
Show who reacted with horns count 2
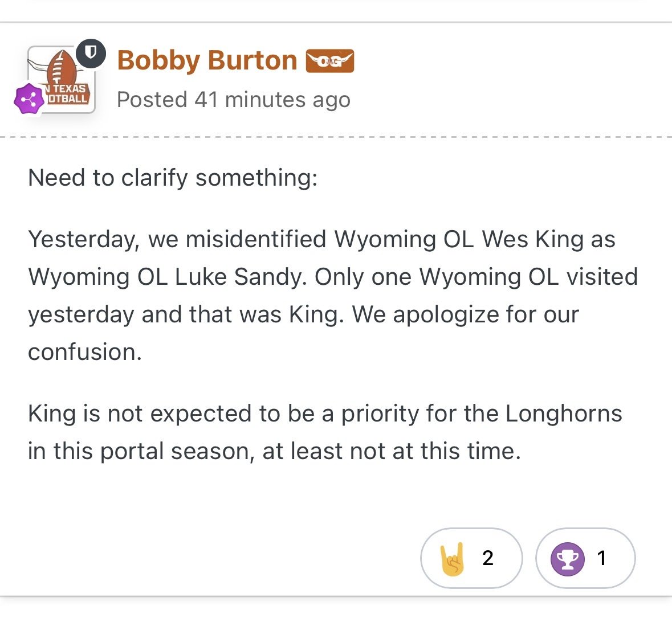point(488,558)
